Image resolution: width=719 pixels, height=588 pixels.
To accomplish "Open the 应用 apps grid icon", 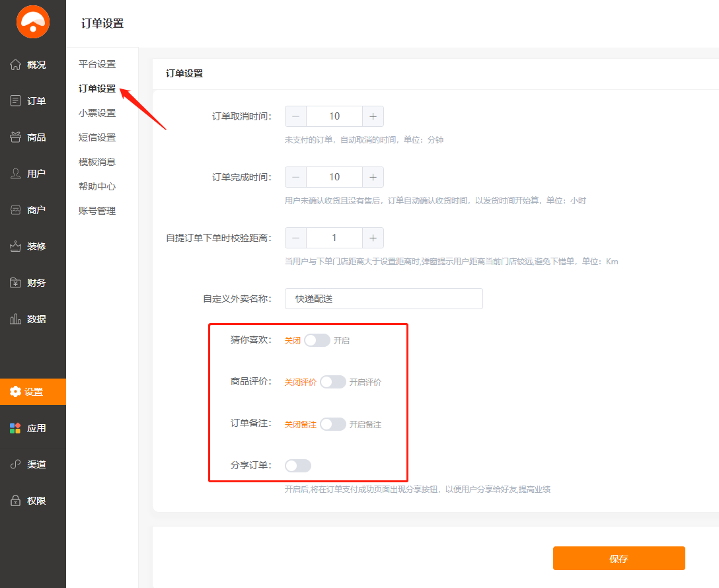I will (15, 428).
